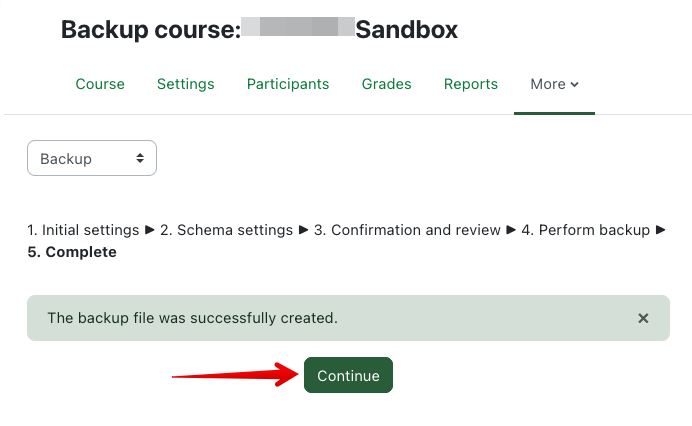
Task: Expand the More navigation menu
Action: pos(554,84)
